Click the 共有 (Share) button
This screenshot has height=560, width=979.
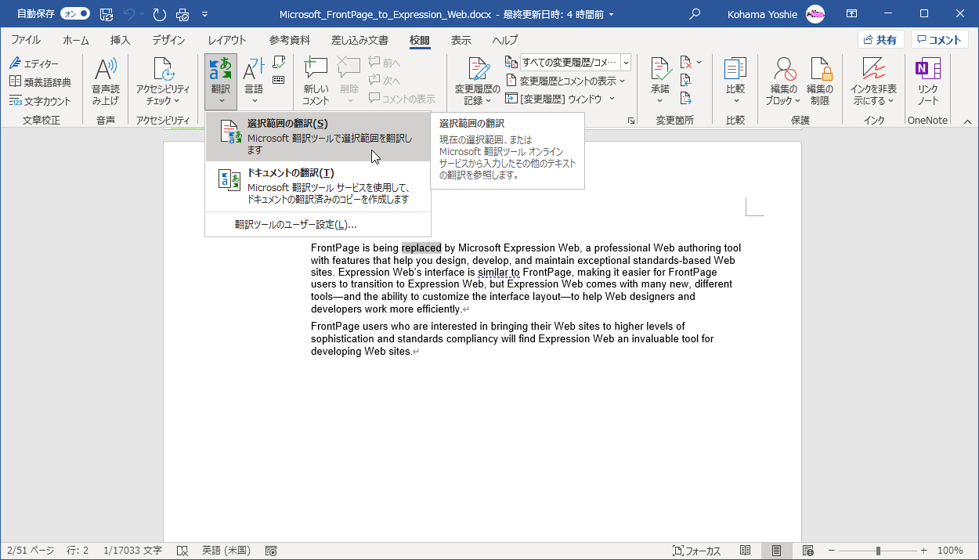coord(880,39)
